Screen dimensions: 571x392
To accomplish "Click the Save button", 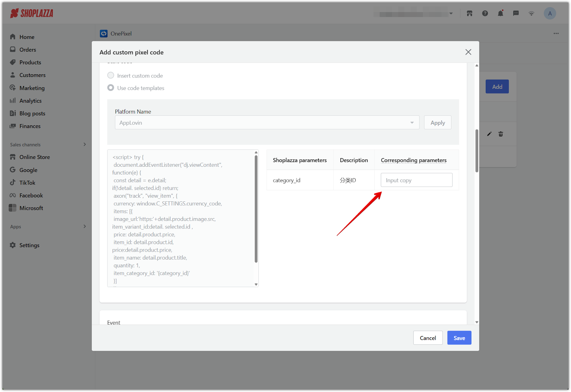I will (459, 338).
